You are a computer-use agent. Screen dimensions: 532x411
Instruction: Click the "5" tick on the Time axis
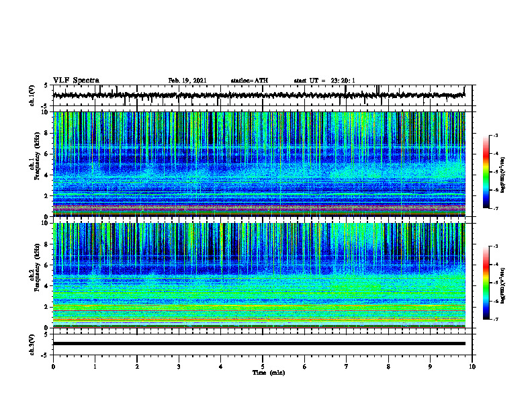[263, 367]
